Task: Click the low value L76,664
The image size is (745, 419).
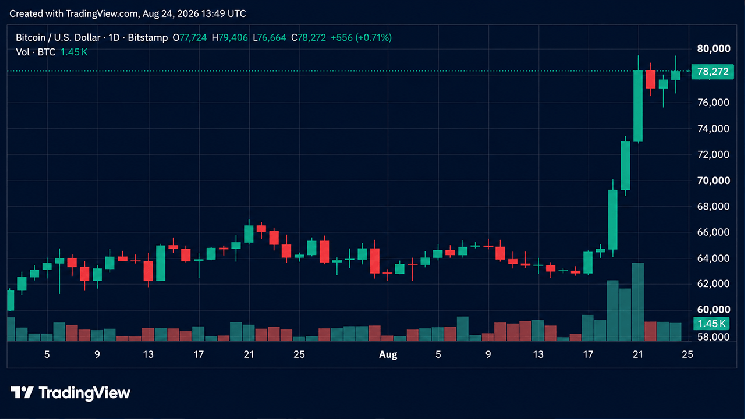Action: pos(269,38)
